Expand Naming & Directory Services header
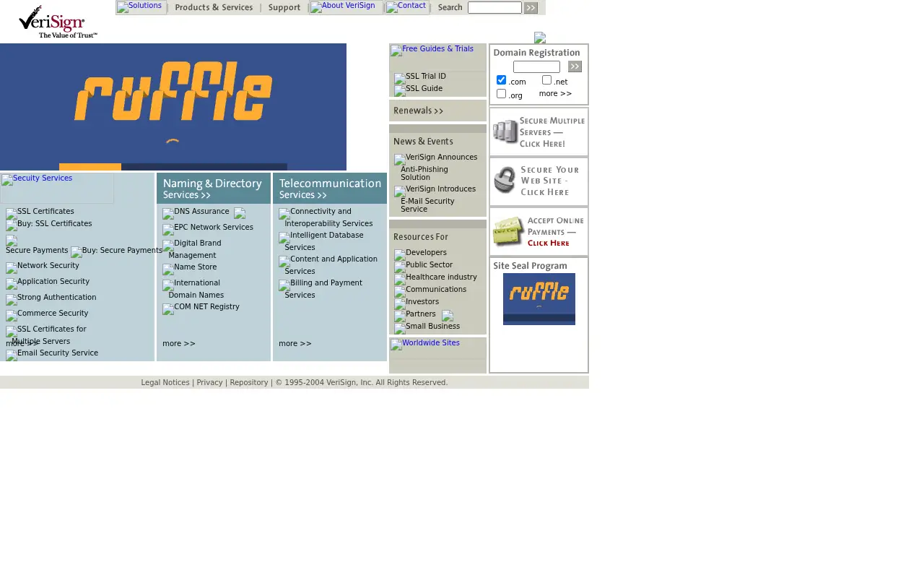Image resolution: width=924 pixels, height=578 pixels. [x=214, y=188]
